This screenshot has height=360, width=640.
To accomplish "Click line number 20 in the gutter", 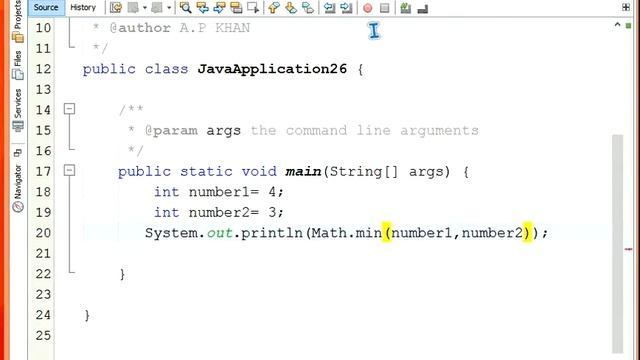I will point(43,233).
